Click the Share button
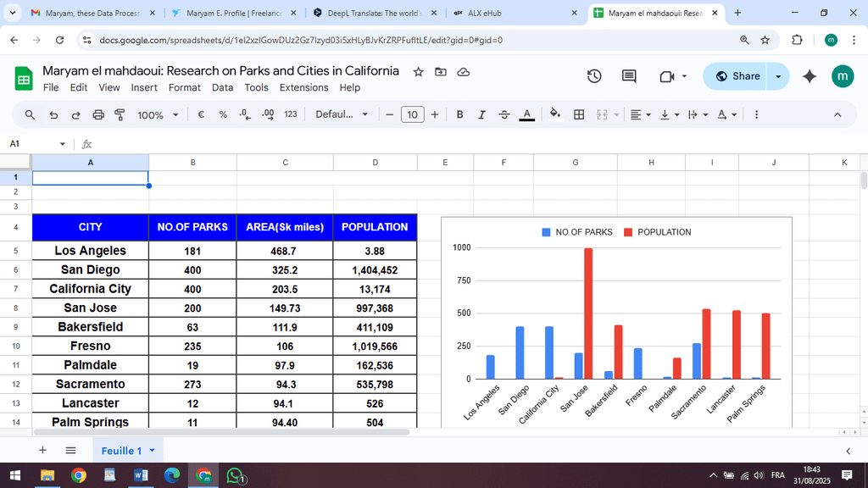868x488 pixels. 737,76
